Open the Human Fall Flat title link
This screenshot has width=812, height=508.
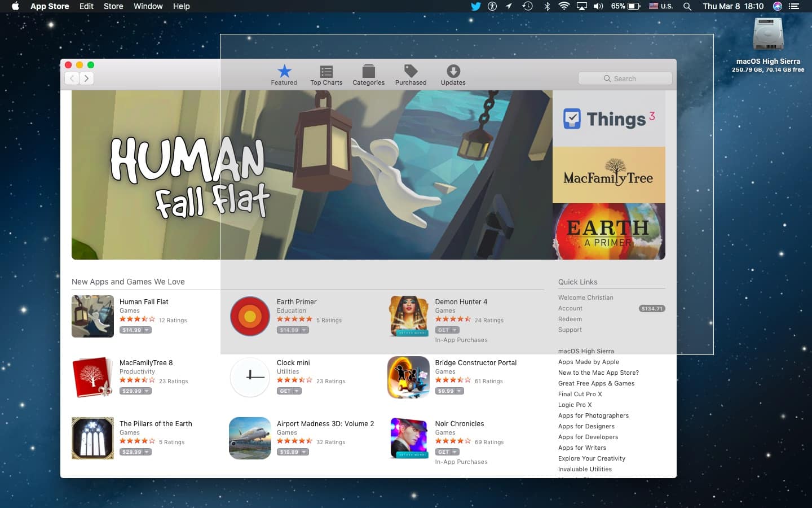tap(144, 302)
